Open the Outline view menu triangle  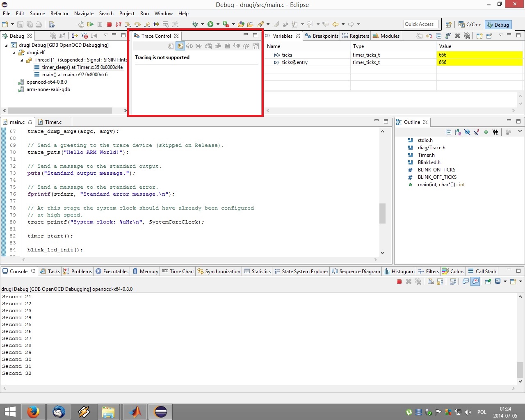click(x=520, y=132)
